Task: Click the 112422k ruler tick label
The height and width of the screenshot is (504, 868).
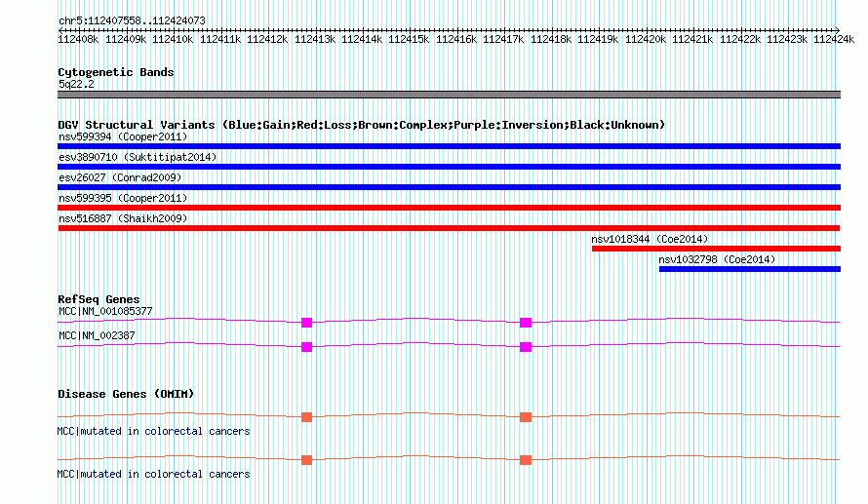Action: pos(740,39)
